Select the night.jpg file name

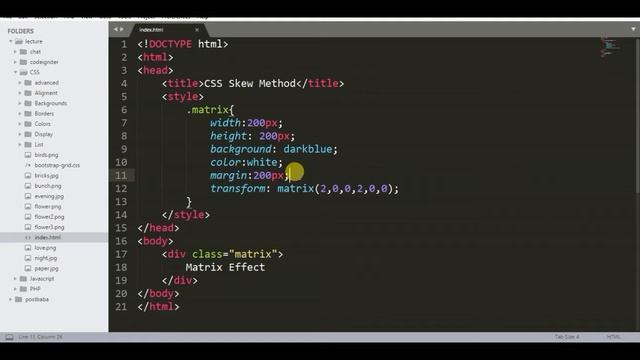pos(46,258)
